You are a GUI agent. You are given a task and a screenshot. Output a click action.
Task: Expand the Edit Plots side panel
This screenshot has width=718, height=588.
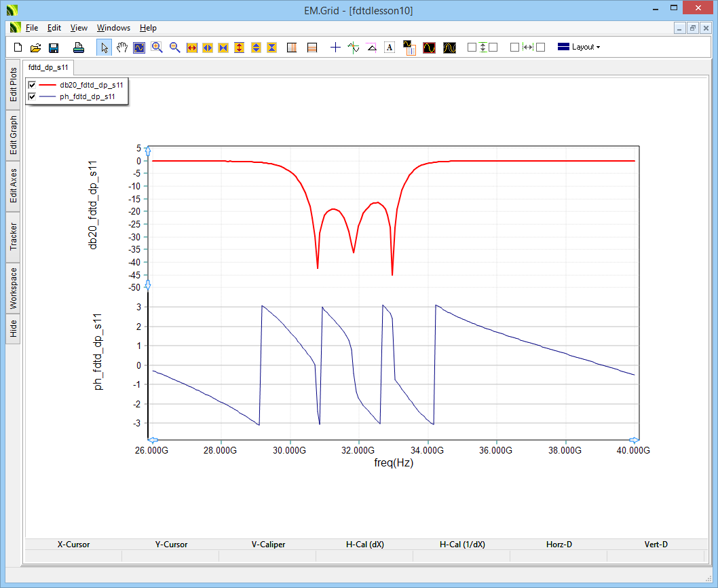click(13, 84)
